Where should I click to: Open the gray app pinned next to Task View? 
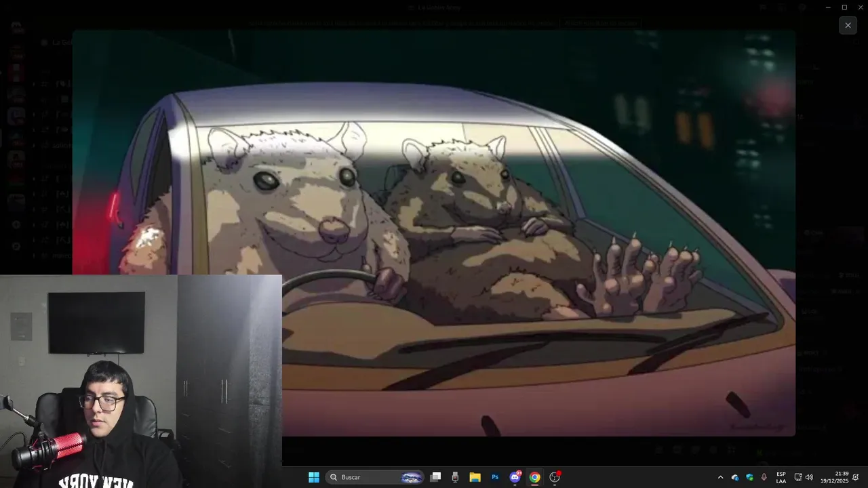[x=455, y=477]
